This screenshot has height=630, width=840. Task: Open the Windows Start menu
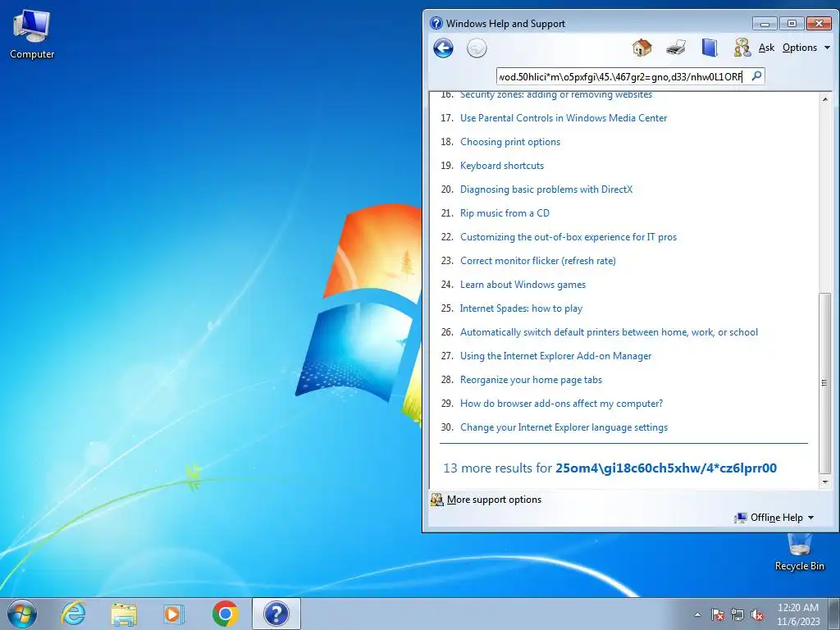click(22, 614)
